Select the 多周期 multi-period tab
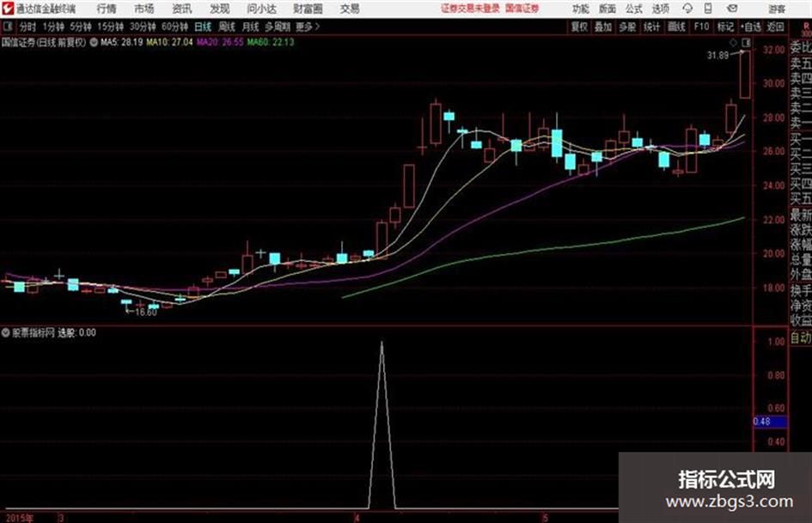This screenshot has height=523, width=812. click(278, 27)
